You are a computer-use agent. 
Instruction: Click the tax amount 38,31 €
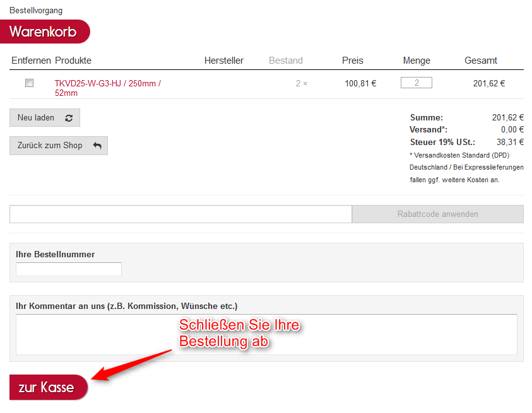pyautogui.click(x=511, y=142)
